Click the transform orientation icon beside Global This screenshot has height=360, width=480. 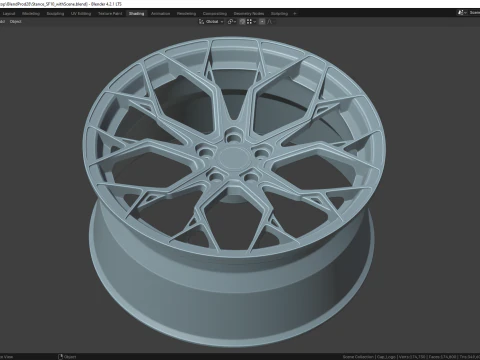point(201,22)
